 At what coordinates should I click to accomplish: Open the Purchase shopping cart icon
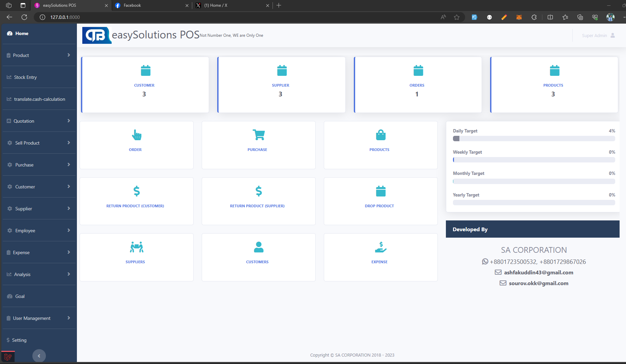[259, 135]
